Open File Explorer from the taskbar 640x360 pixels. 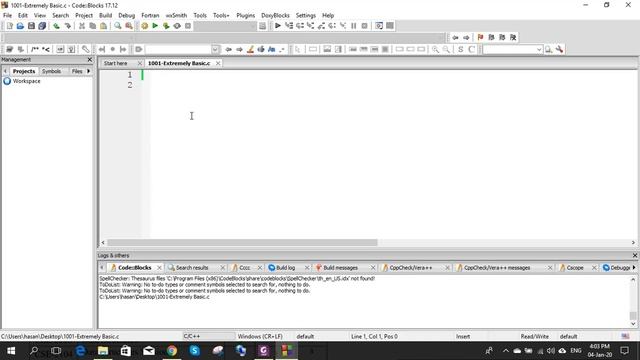103,351
